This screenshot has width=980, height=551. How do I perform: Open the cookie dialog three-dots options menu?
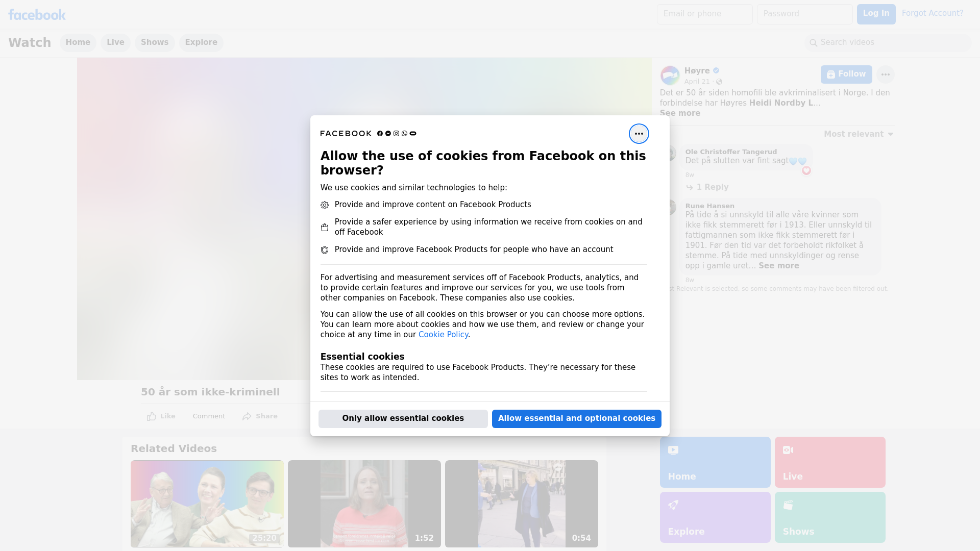click(639, 134)
